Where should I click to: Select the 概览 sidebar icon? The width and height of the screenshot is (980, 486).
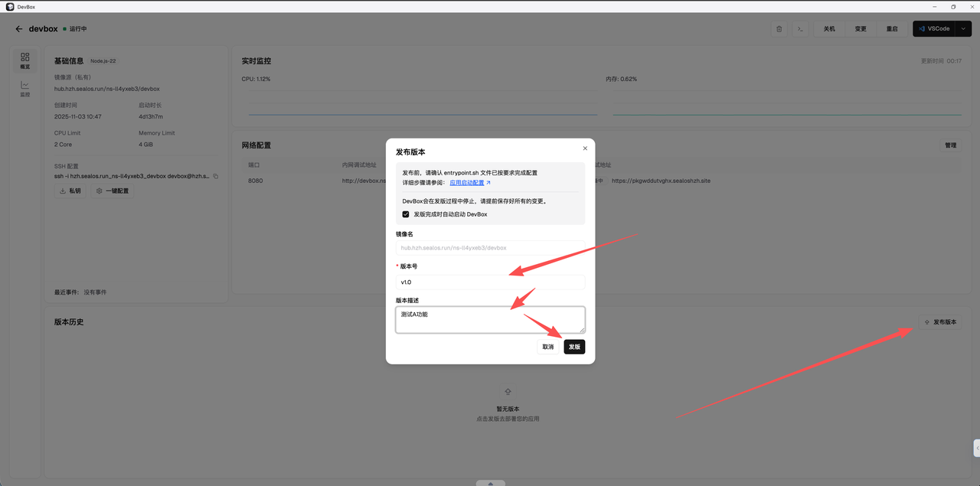(x=25, y=61)
